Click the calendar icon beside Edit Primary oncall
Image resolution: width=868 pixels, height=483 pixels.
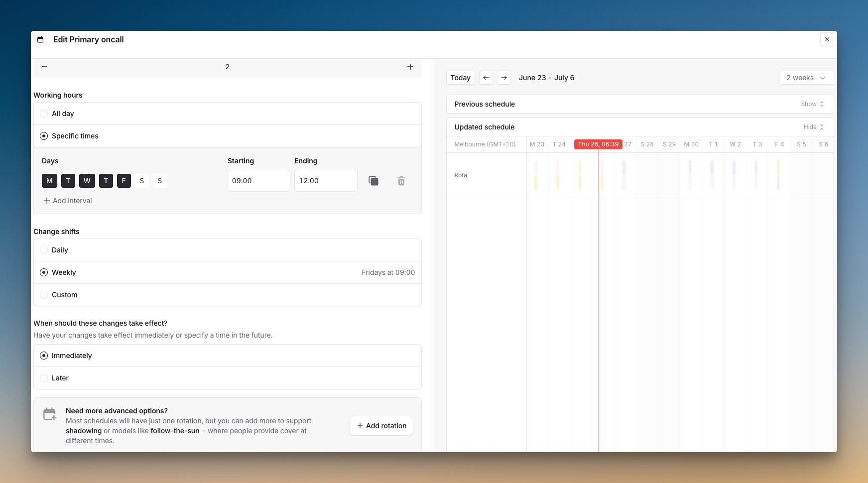pyautogui.click(x=40, y=39)
